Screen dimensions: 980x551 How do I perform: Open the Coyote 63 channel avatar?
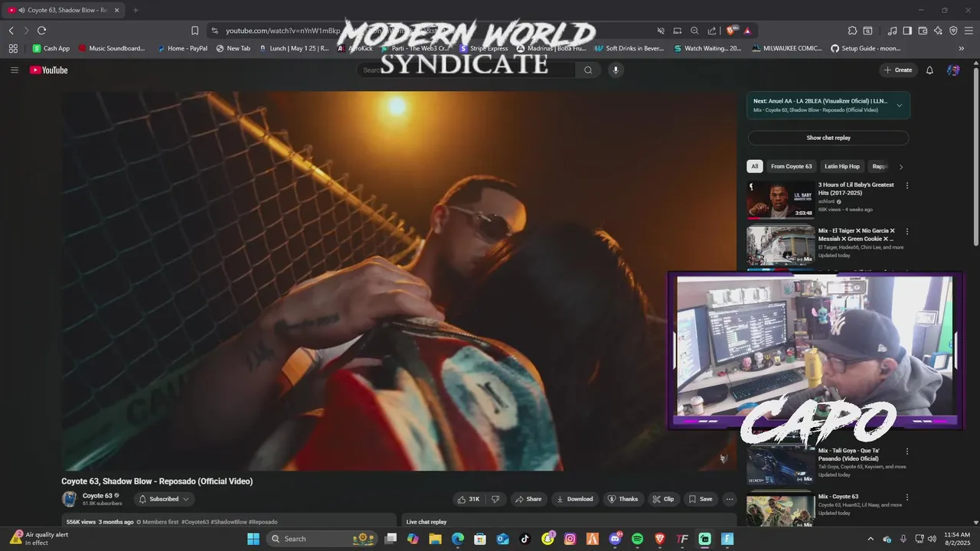(x=70, y=499)
